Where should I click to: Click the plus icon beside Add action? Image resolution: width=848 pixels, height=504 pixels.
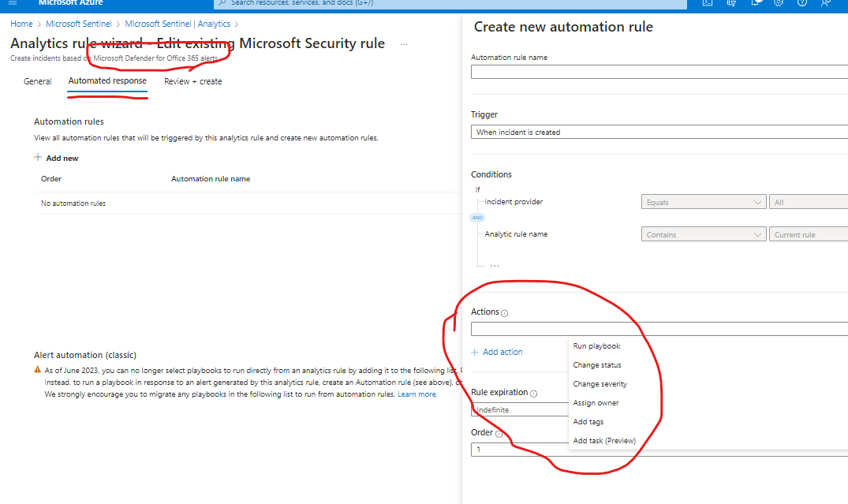(475, 352)
